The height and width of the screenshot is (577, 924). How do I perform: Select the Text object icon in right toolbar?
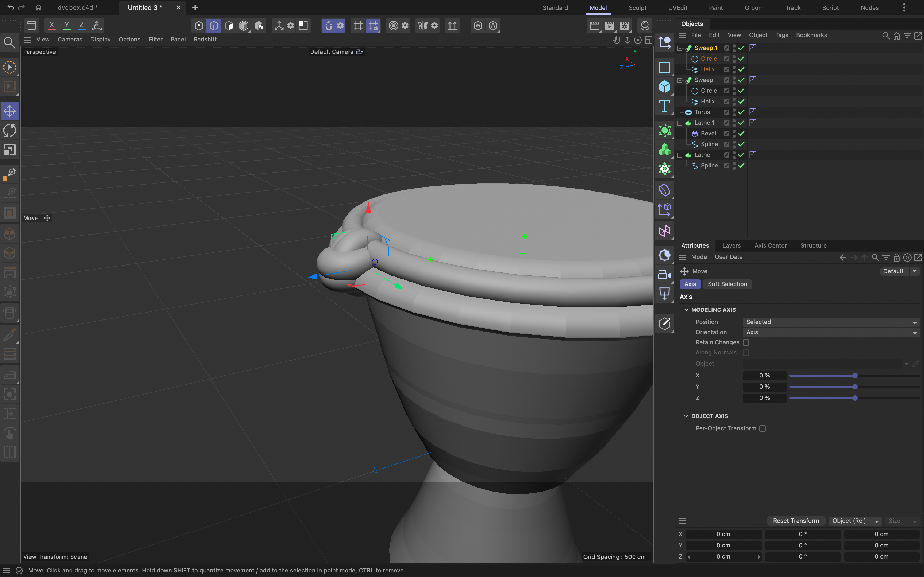pos(664,106)
